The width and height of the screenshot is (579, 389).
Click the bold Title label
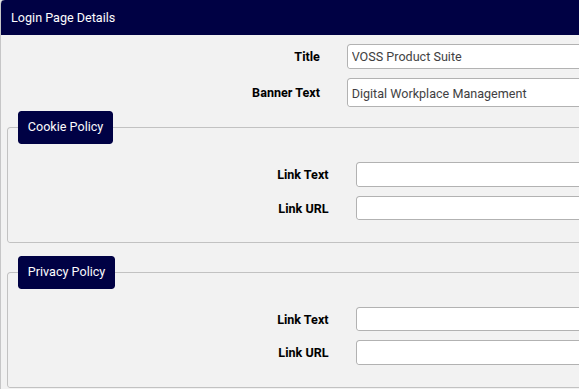[x=307, y=57]
